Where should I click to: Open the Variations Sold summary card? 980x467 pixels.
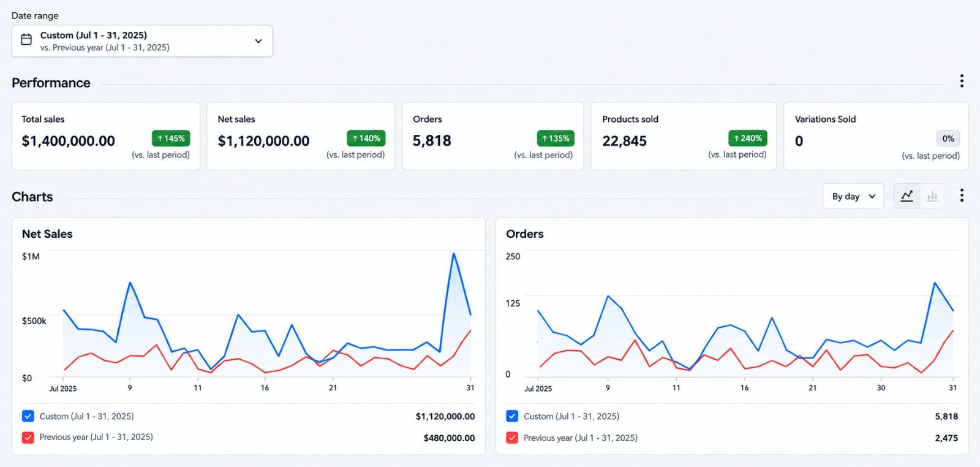[x=876, y=136]
